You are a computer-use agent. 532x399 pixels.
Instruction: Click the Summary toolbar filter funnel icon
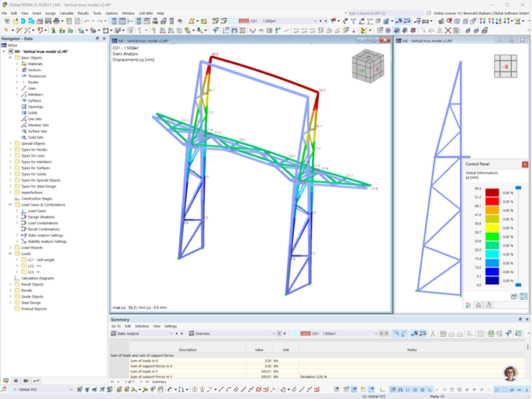[x=508, y=334]
